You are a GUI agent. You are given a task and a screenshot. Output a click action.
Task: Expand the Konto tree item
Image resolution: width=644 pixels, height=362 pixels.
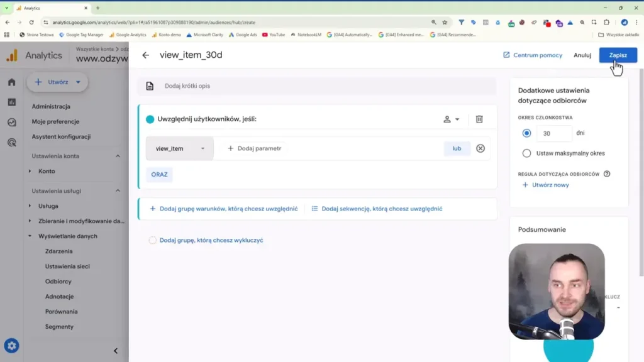[x=30, y=171]
